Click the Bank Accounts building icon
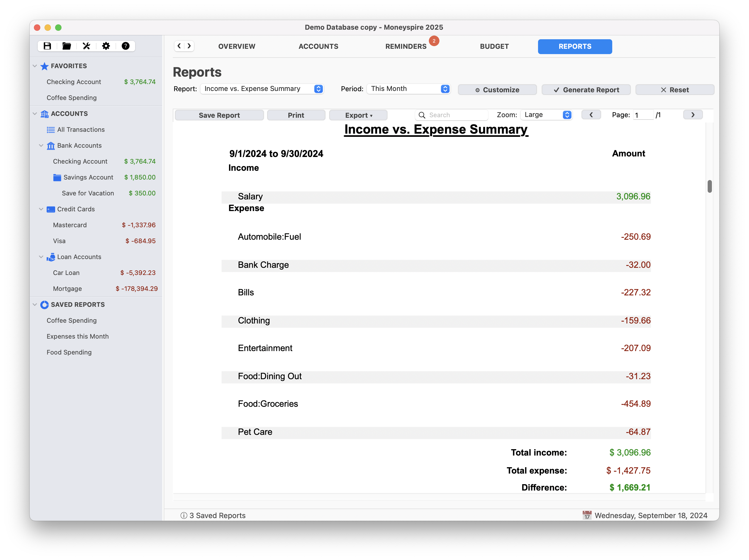Screen dimensions: 749x560 coord(51,146)
